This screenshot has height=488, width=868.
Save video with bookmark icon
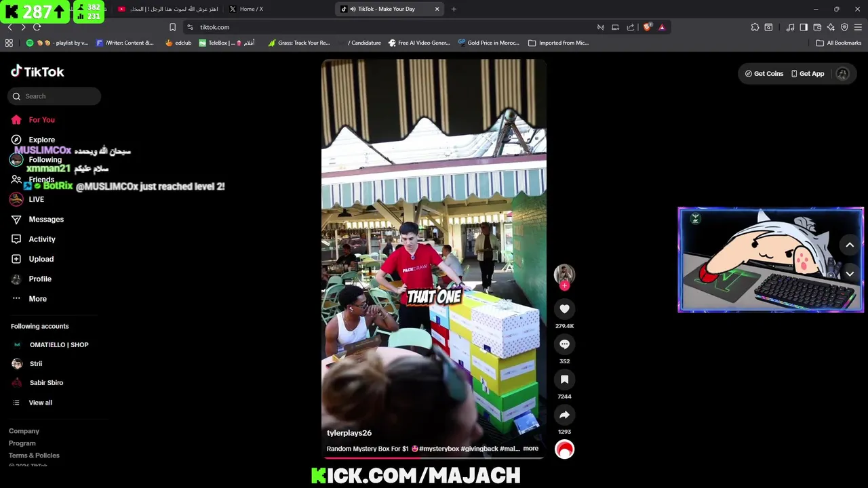click(564, 380)
